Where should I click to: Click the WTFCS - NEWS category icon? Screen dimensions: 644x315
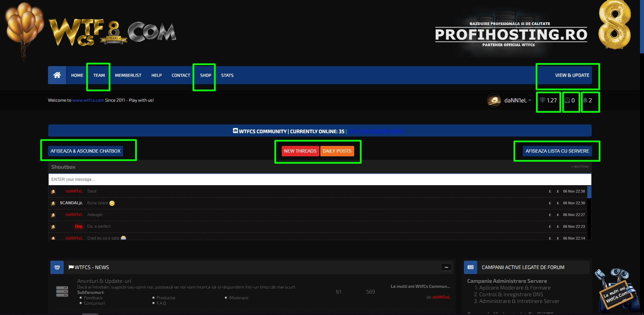57,267
